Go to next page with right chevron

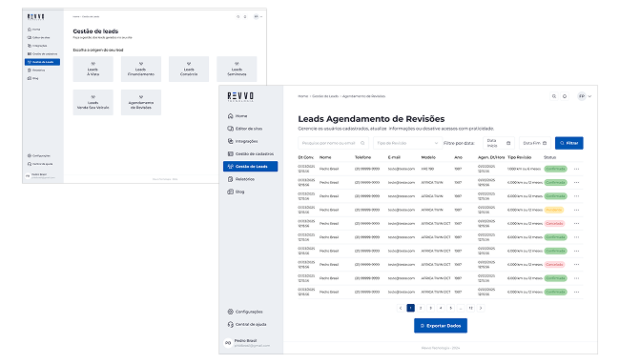pos(481,308)
